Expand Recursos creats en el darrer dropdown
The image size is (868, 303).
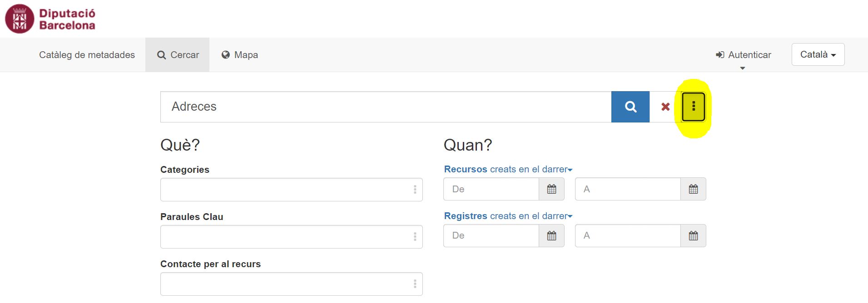tap(508, 169)
